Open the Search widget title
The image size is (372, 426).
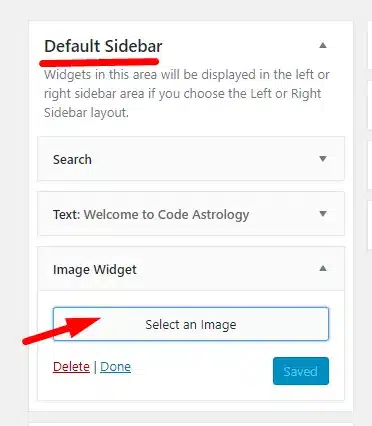pyautogui.click(x=72, y=159)
